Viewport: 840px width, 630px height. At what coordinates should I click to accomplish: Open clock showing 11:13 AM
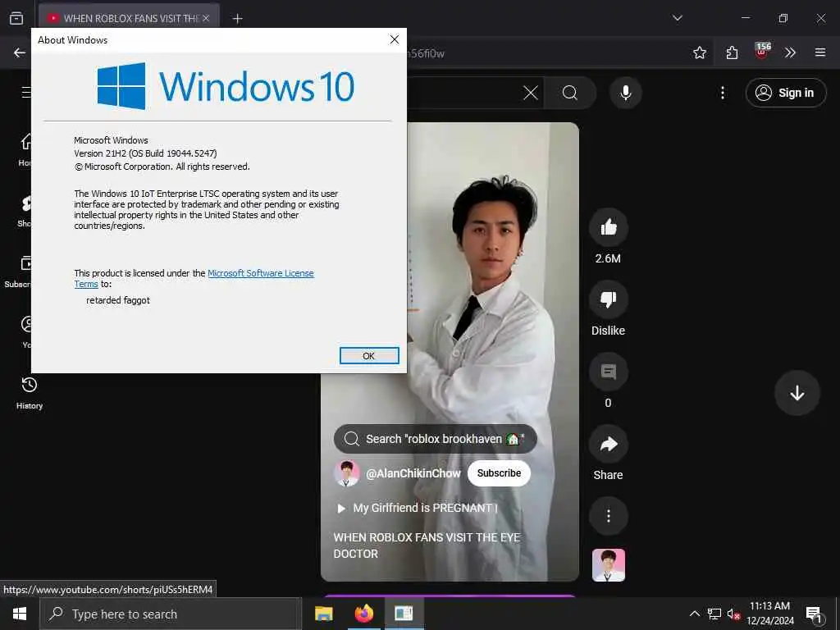(769, 614)
